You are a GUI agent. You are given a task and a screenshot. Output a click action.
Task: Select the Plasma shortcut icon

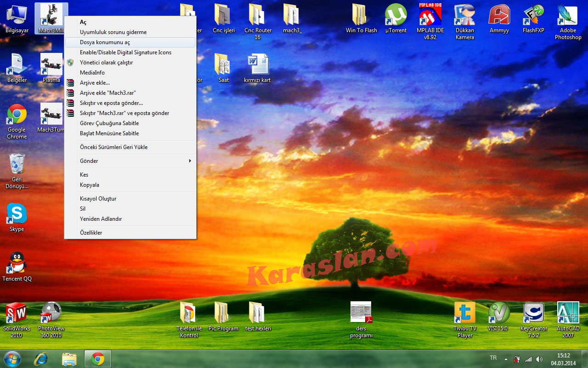[x=51, y=68]
